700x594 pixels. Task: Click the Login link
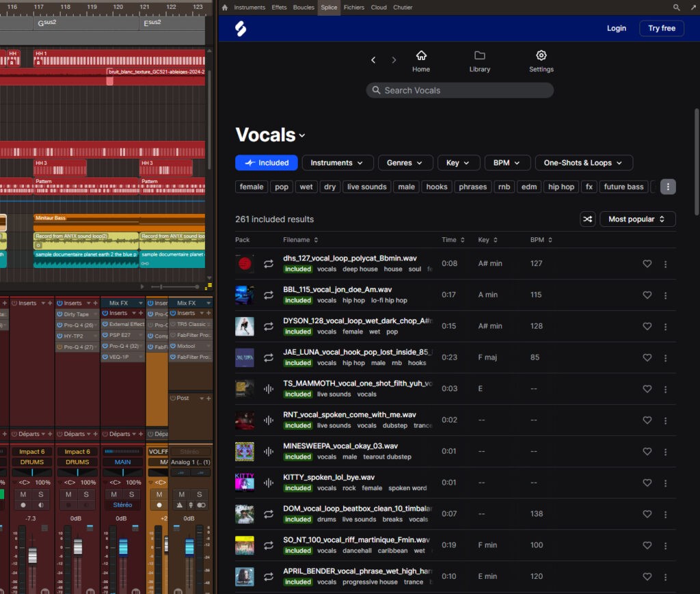[616, 28]
